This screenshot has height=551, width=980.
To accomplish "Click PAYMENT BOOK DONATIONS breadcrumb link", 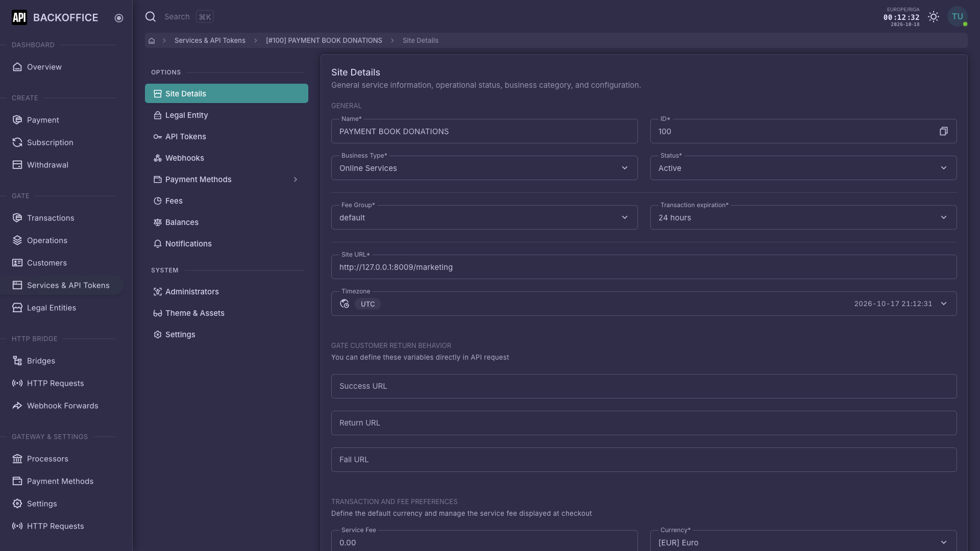I will (x=324, y=40).
